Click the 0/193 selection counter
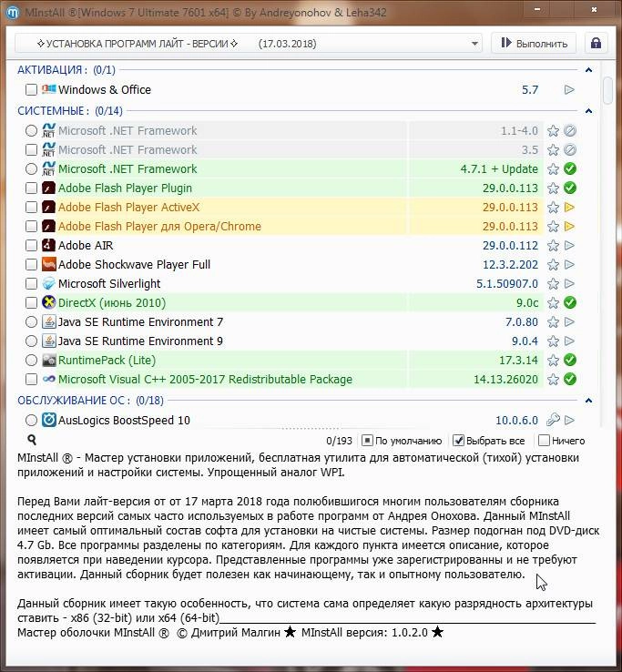Screen dimensions: 622x672 click(x=339, y=441)
